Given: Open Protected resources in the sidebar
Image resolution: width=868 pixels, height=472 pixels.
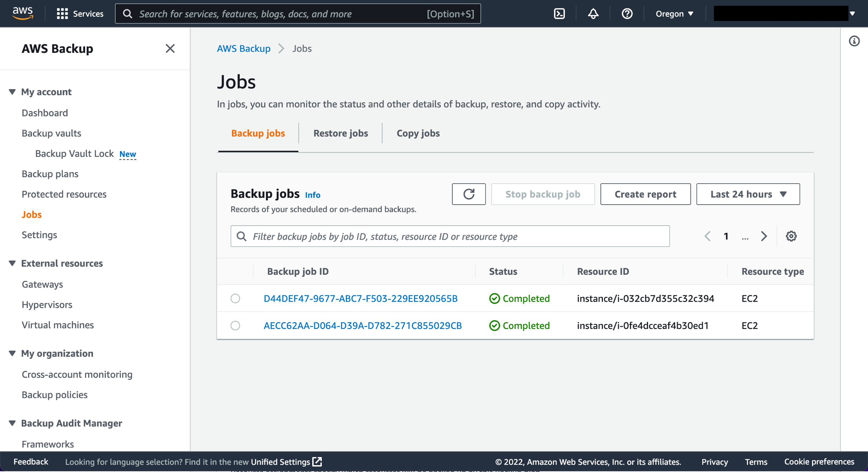Looking at the screenshot, I should [x=64, y=194].
